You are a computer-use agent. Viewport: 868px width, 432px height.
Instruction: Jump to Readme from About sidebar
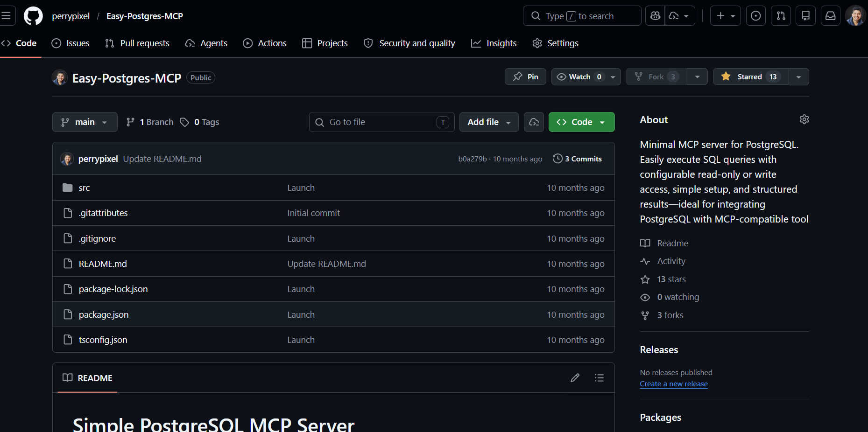(x=664, y=243)
